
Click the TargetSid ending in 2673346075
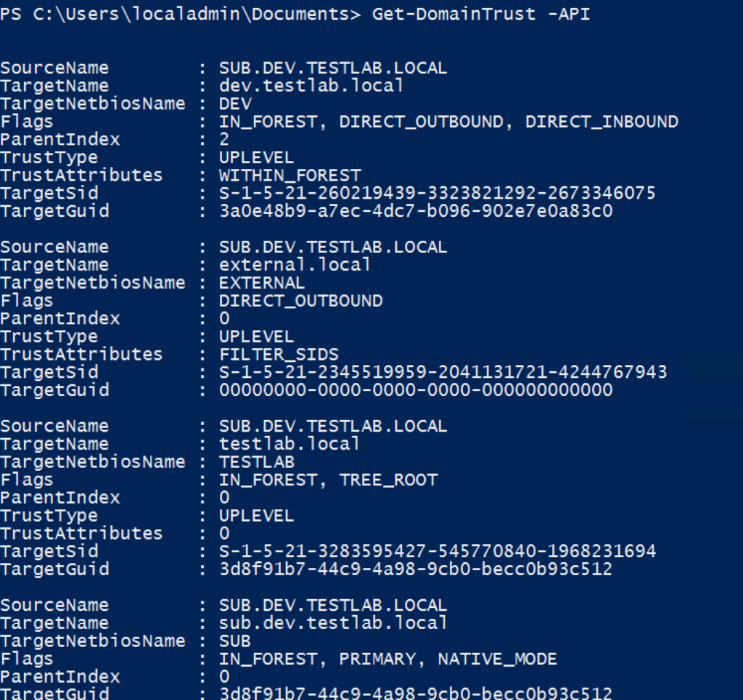click(x=438, y=193)
